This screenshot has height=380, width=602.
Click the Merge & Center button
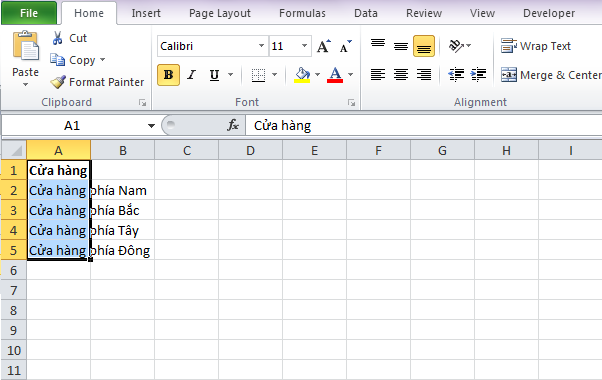click(x=551, y=75)
